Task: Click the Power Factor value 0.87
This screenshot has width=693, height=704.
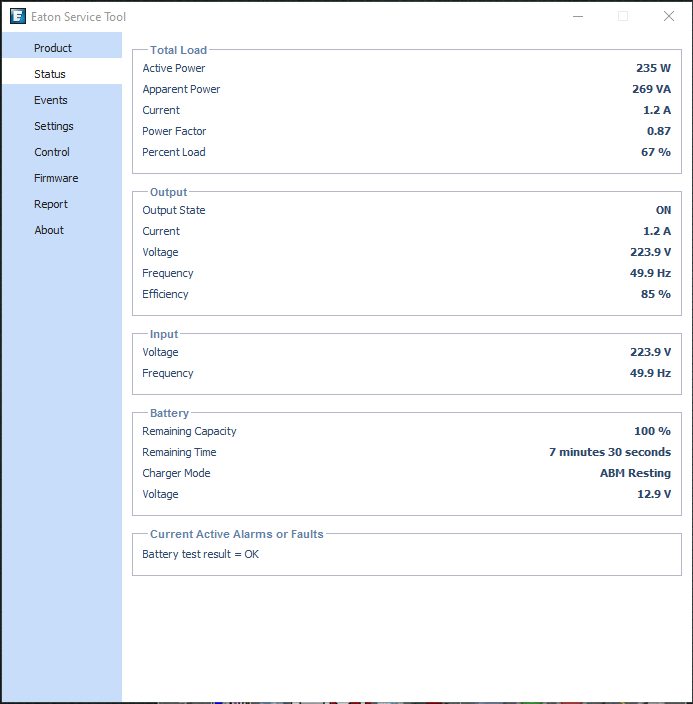Action: coord(658,131)
